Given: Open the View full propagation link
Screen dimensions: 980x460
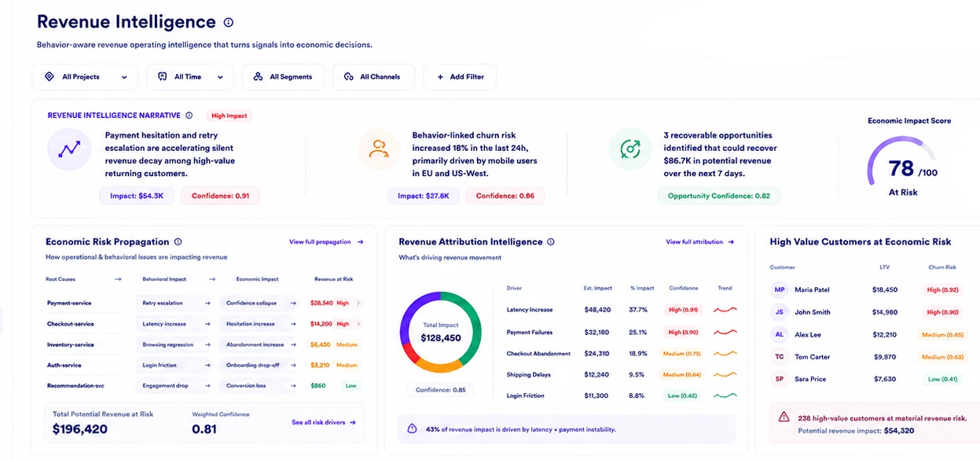Looking at the screenshot, I should [x=326, y=242].
